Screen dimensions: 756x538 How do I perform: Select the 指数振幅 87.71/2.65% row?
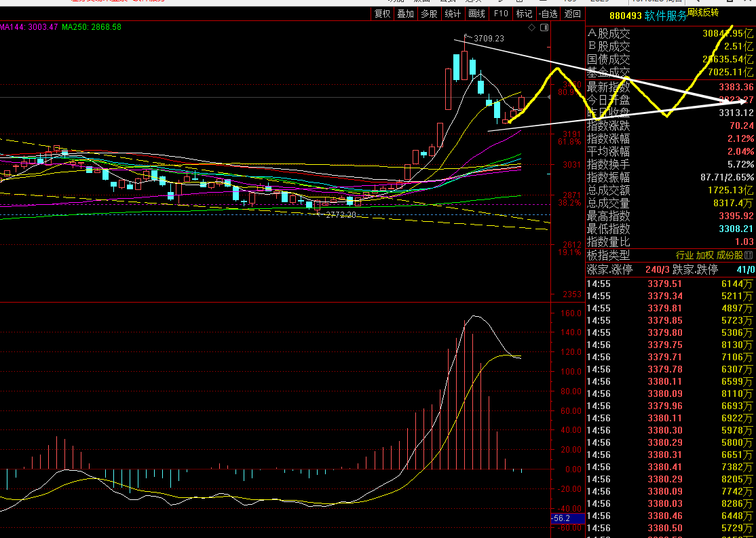(670, 177)
